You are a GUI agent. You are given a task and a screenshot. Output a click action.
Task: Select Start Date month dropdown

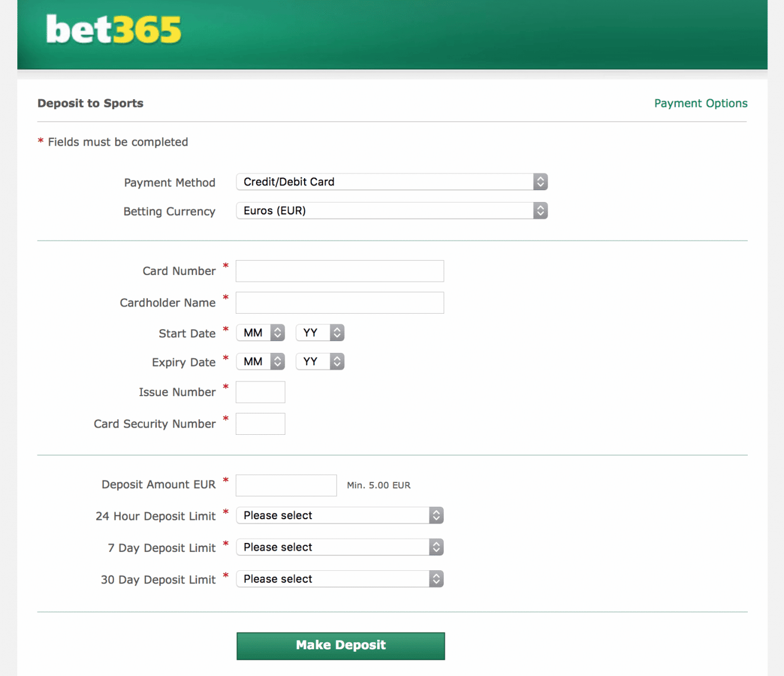260,333
